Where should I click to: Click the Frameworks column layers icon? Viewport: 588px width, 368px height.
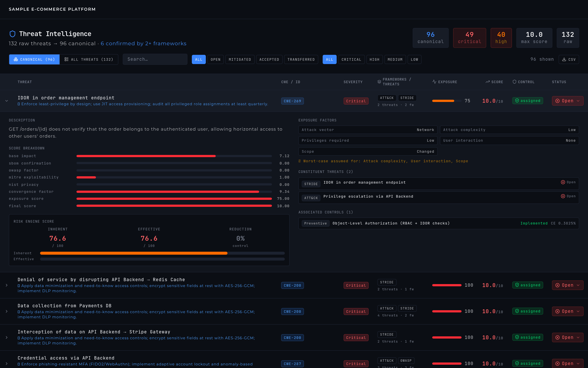(x=379, y=82)
